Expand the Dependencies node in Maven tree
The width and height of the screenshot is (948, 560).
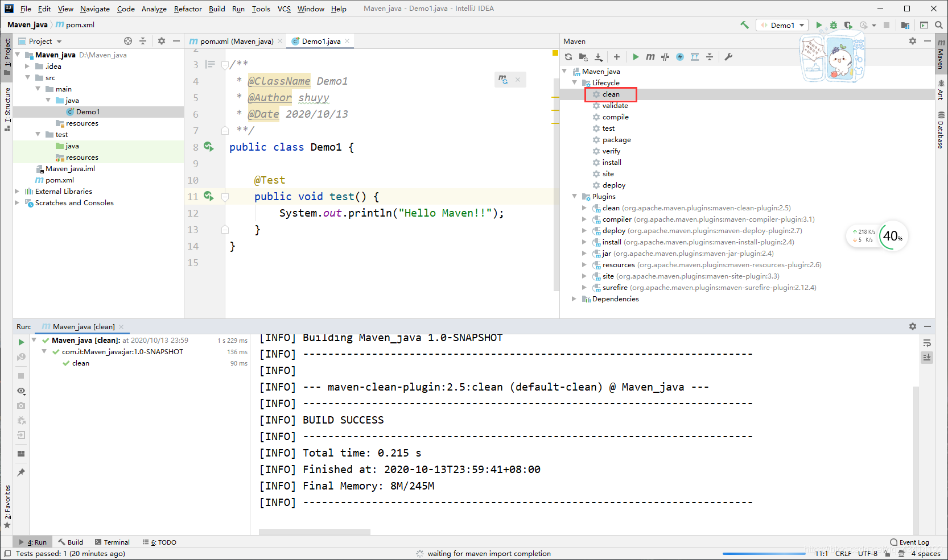click(x=574, y=298)
